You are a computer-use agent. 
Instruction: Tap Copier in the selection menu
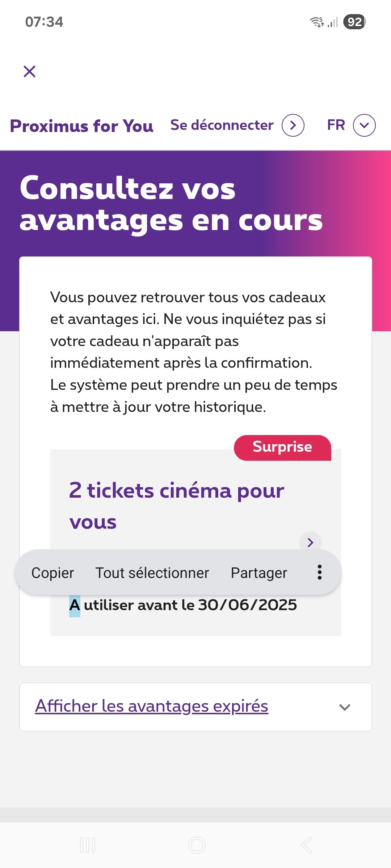tap(52, 573)
